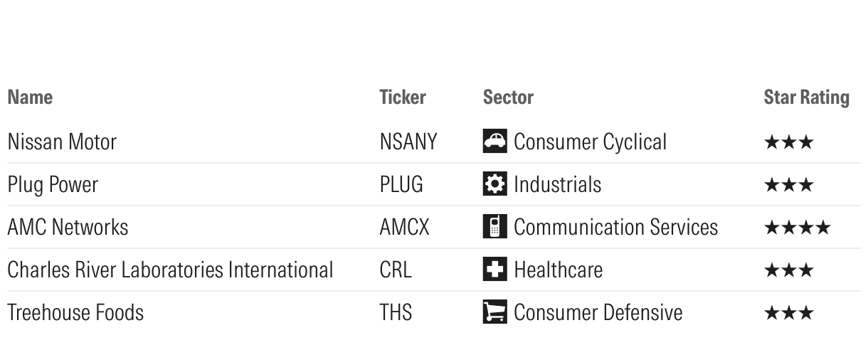Image resolution: width=868 pixels, height=340 pixels.
Task: Click the gear icon beside Industrials
Action: click(x=494, y=184)
